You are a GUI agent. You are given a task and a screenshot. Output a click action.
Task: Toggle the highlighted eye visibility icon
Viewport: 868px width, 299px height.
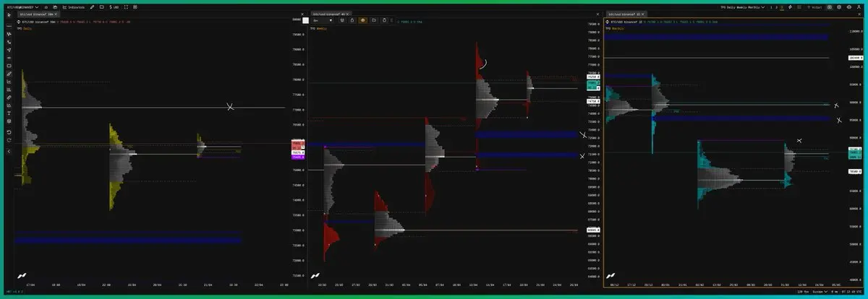click(363, 20)
